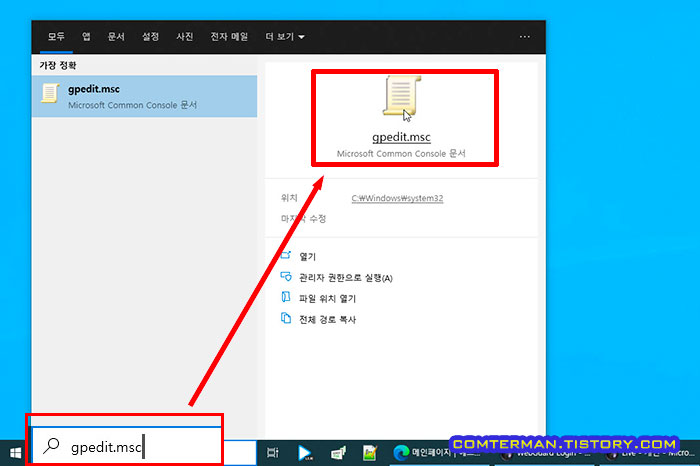700x466 pixels.
Task: Switch to the 문서 tab
Action: click(x=116, y=37)
